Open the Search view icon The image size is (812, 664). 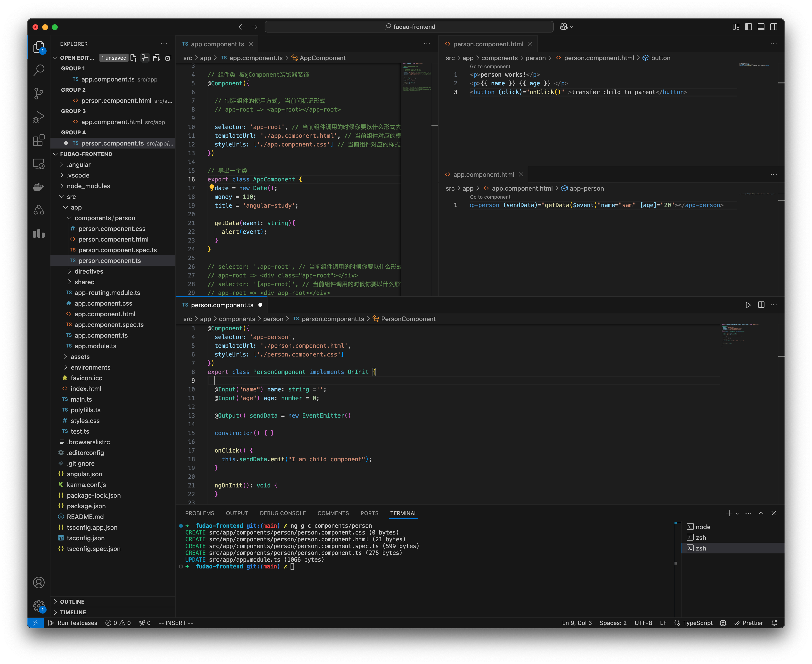click(x=39, y=70)
